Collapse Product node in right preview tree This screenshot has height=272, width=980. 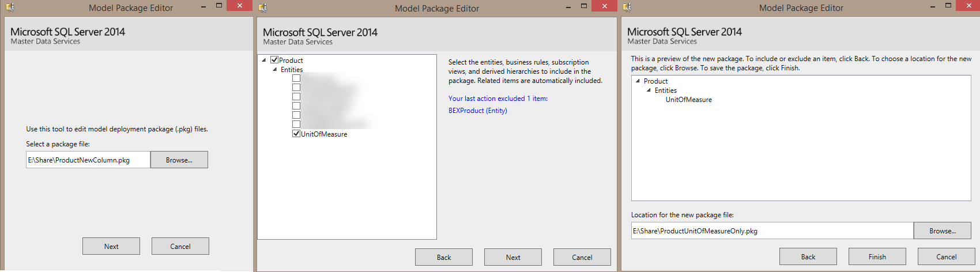click(638, 81)
